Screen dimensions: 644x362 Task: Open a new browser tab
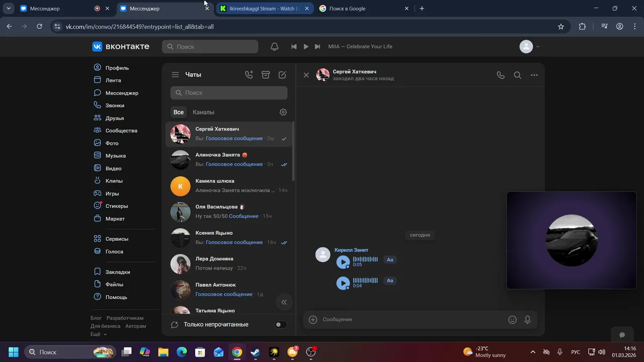[422, 9]
